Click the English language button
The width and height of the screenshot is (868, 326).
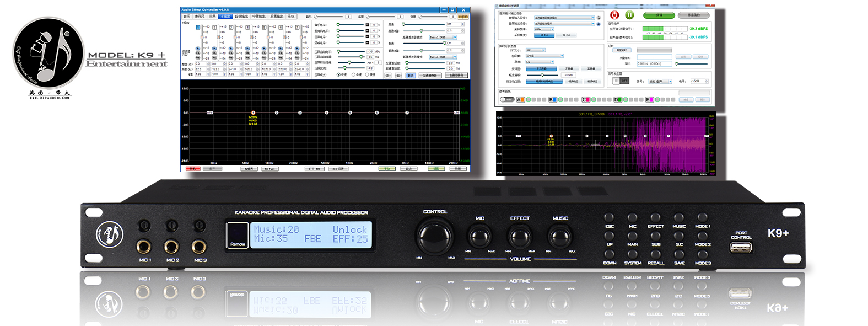(x=463, y=17)
